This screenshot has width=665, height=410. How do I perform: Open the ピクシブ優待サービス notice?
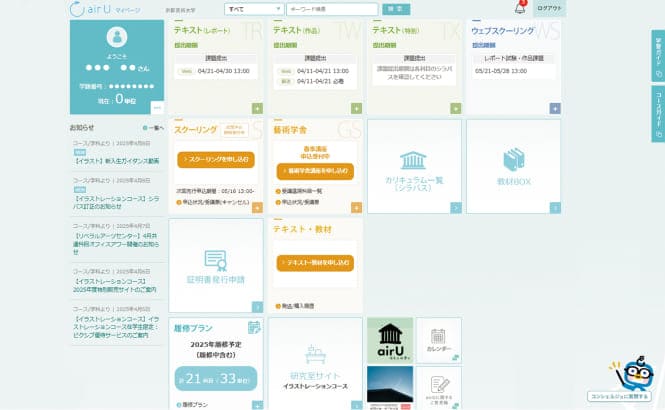117,327
